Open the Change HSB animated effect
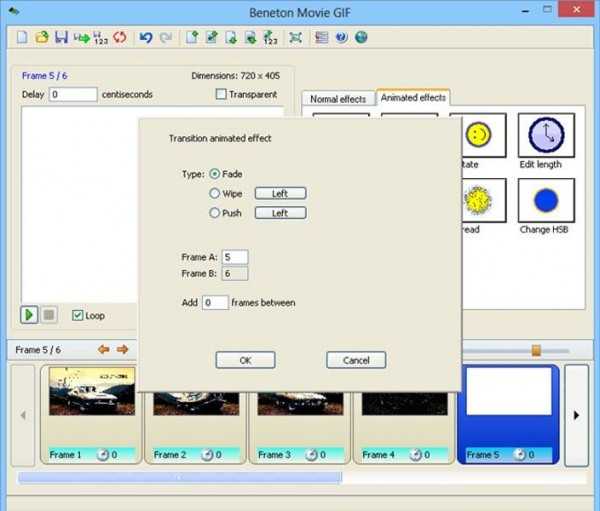The image size is (600, 511). point(546,200)
